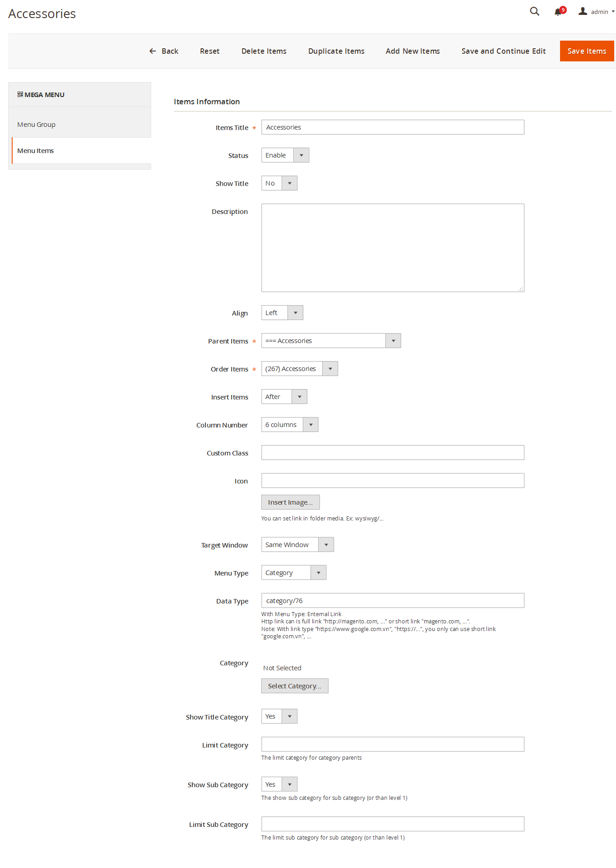616x868 pixels.
Task: Click the Insert Image button
Action: coord(290,502)
